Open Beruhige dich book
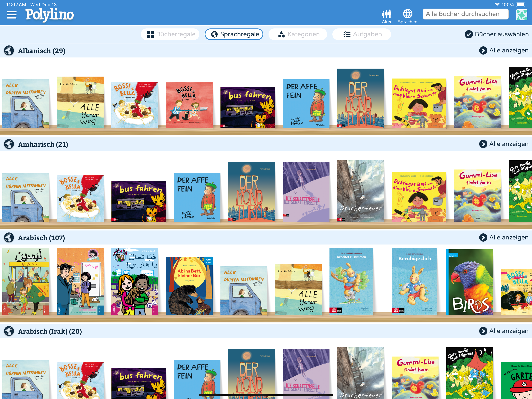Viewport: 532px width, 399px height. point(414,282)
